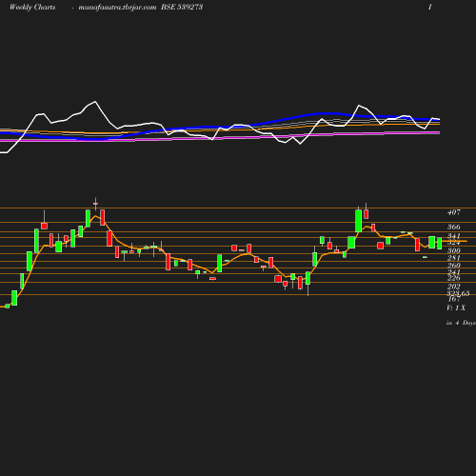The image size is (476, 476).
Task: Click the 'in 4 Days' label
Action: pos(461,323)
